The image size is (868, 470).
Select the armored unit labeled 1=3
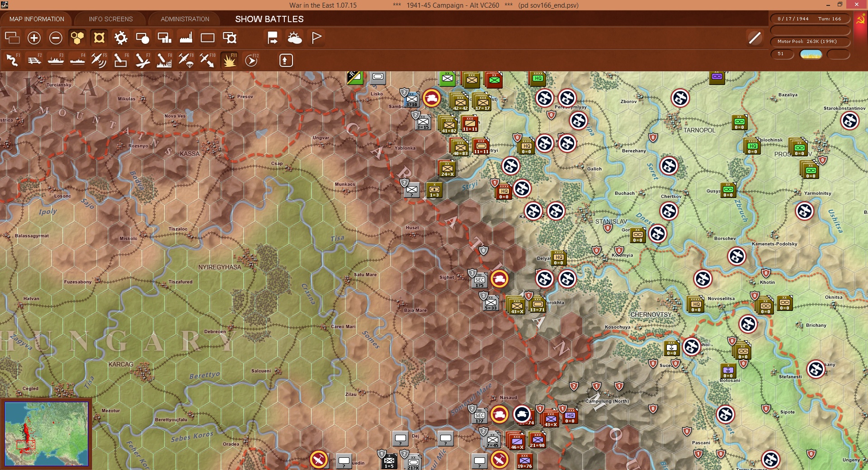pos(434,190)
